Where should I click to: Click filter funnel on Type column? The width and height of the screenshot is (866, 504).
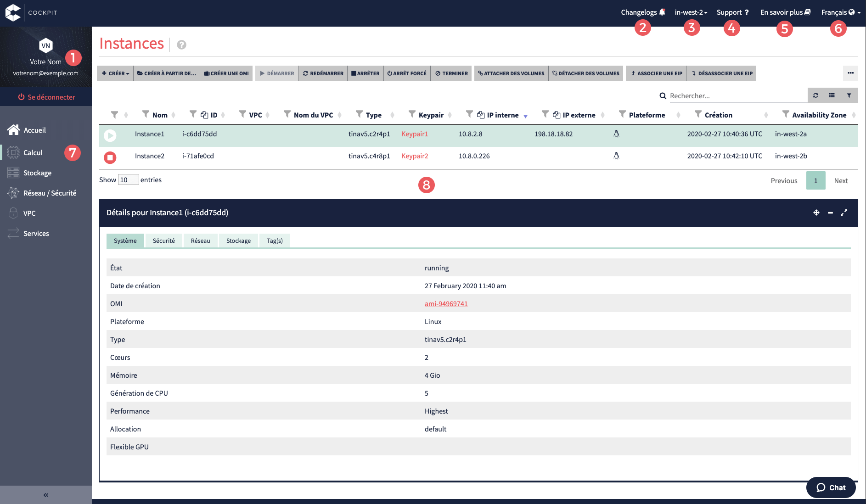(359, 114)
